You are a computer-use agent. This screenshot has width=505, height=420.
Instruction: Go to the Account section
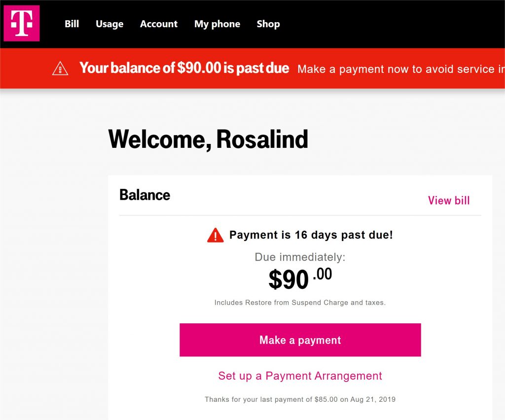click(x=159, y=24)
